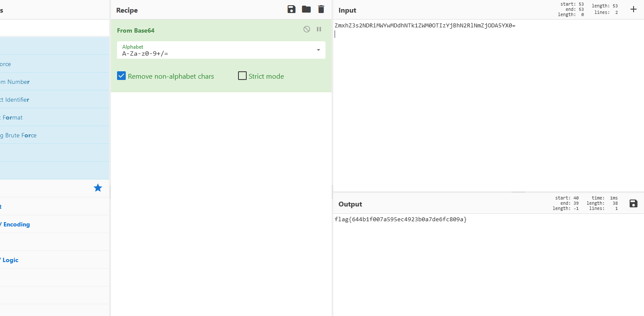644x316 pixels.
Task: Click the From Base64 operation title
Action: coord(136,30)
